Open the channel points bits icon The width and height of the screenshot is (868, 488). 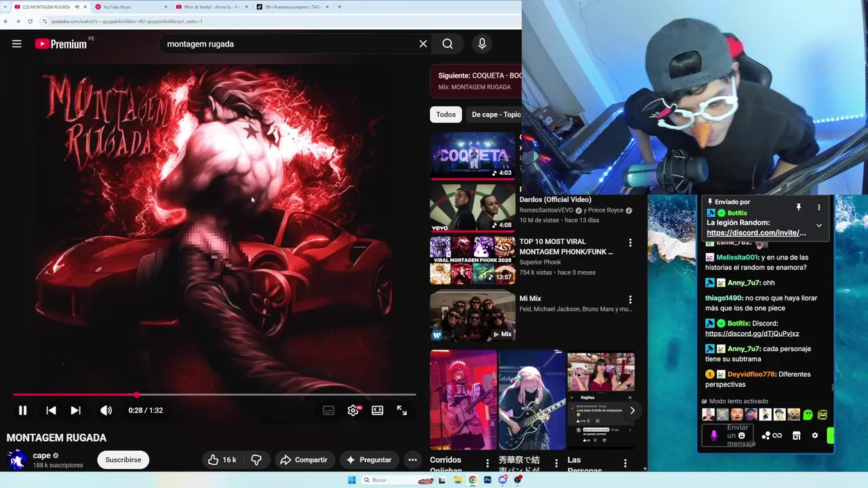click(766, 436)
